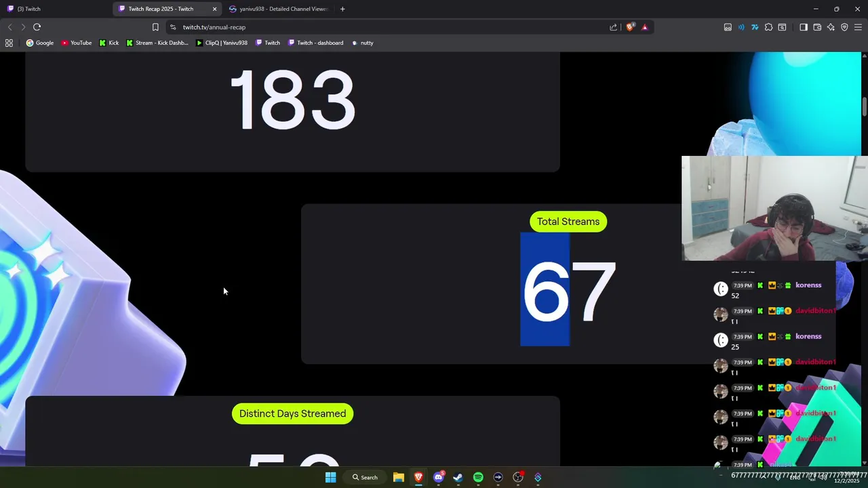The width and height of the screenshot is (868, 488).
Task: Open File Explorer from the taskbar
Action: pyautogui.click(x=399, y=477)
